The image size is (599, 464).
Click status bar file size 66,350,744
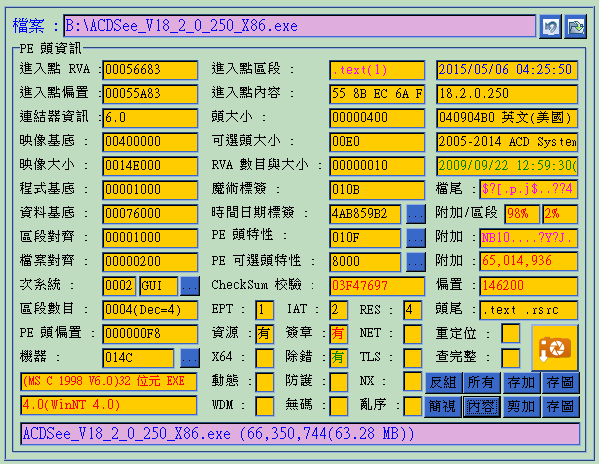300,434
